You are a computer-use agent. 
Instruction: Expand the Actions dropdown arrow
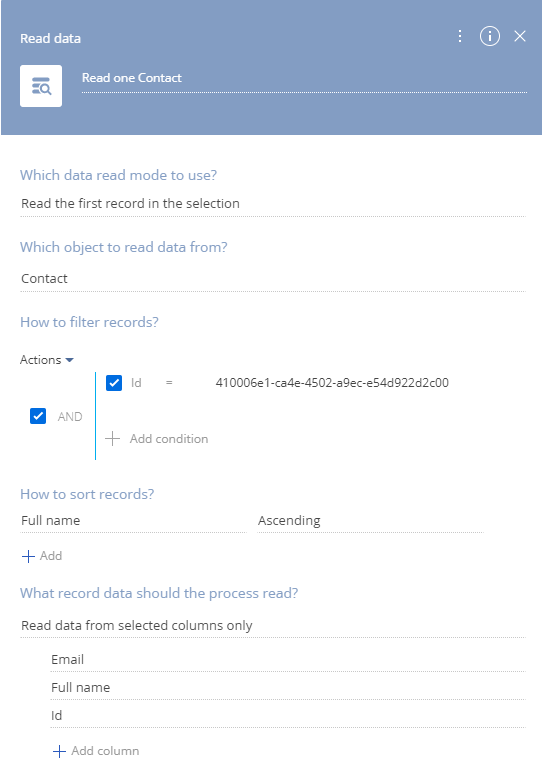70,360
